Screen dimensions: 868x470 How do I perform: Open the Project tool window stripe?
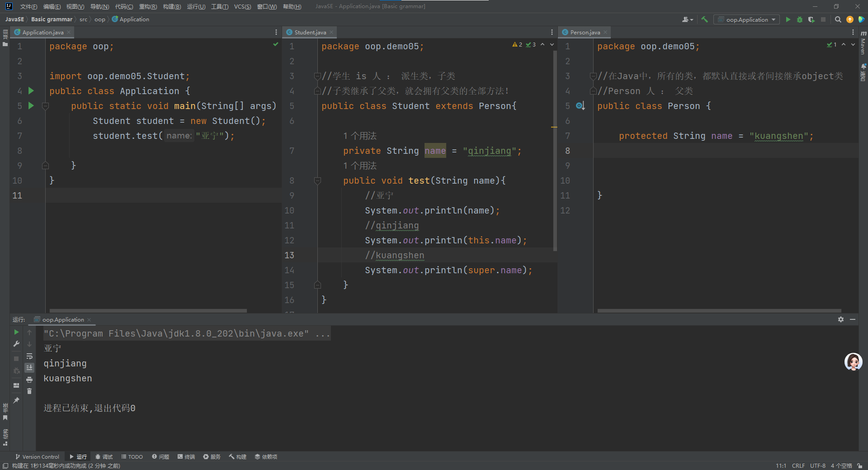point(5,38)
